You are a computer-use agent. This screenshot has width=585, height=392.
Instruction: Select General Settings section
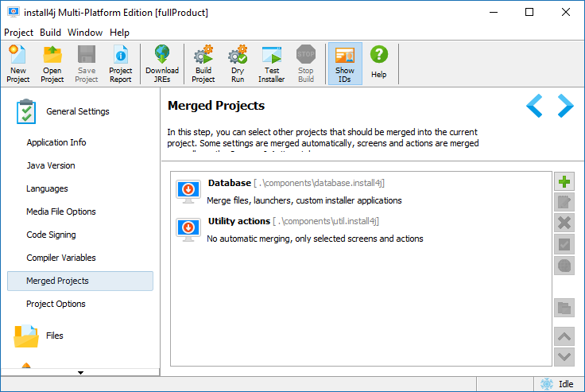78,111
